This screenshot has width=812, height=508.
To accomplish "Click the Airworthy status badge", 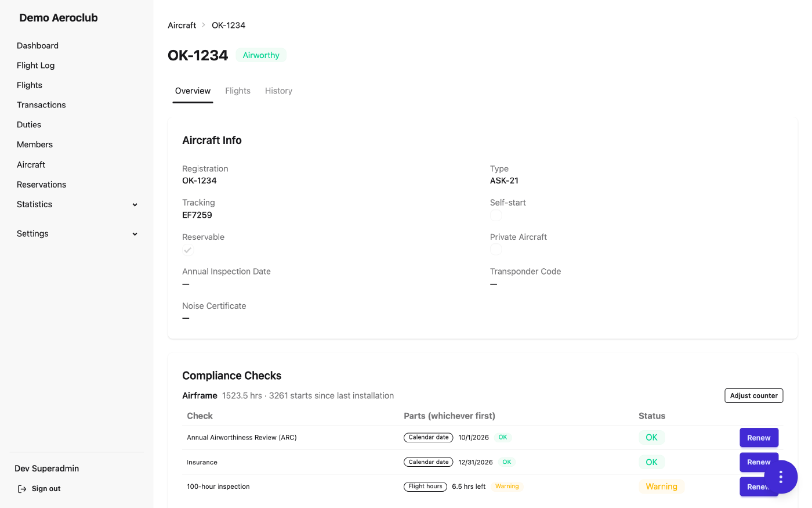I will [x=261, y=55].
